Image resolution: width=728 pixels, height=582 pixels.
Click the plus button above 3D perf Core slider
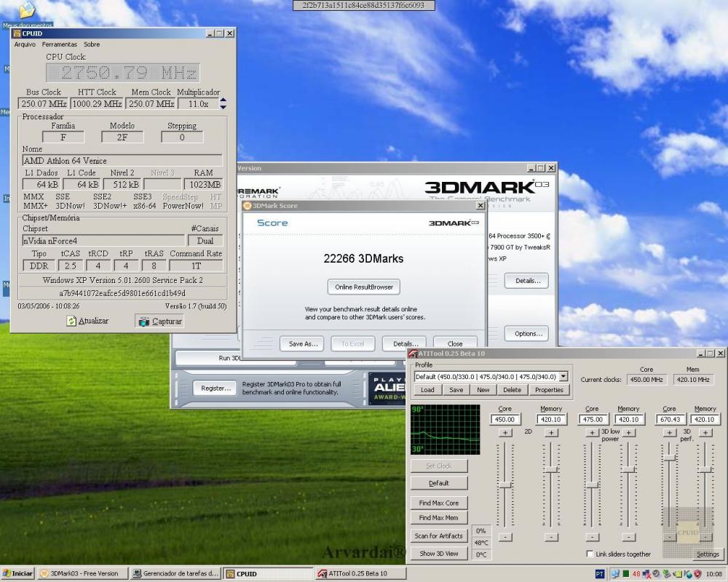coord(669,433)
